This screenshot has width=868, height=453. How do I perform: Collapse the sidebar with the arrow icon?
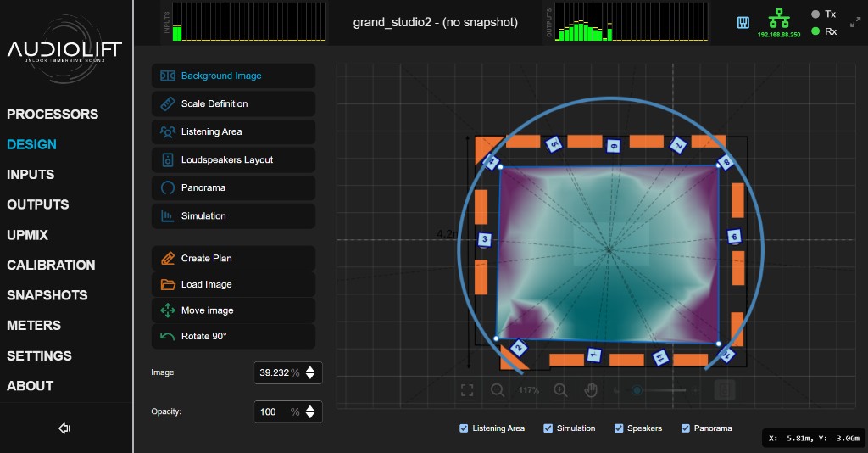[x=64, y=428]
